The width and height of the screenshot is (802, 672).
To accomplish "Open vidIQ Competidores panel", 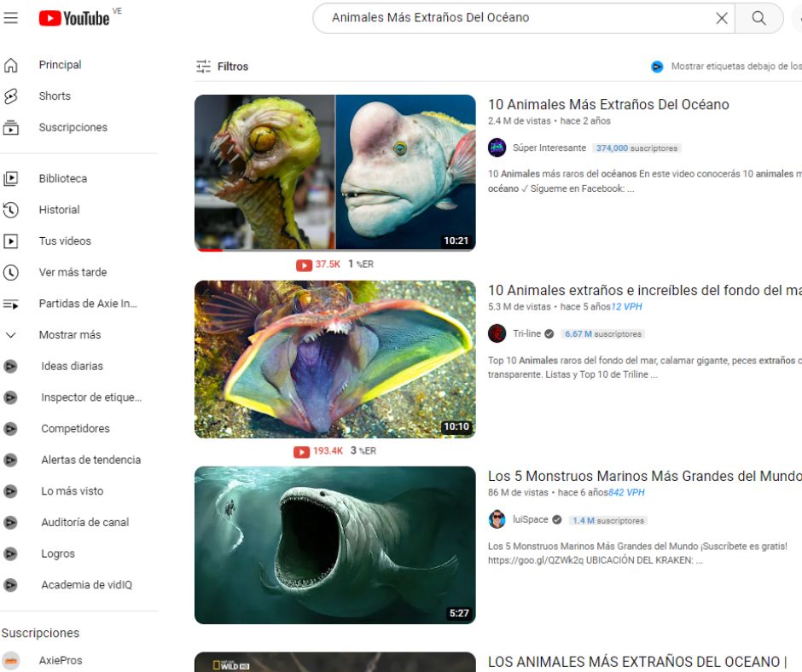I will pyautogui.click(x=75, y=428).
